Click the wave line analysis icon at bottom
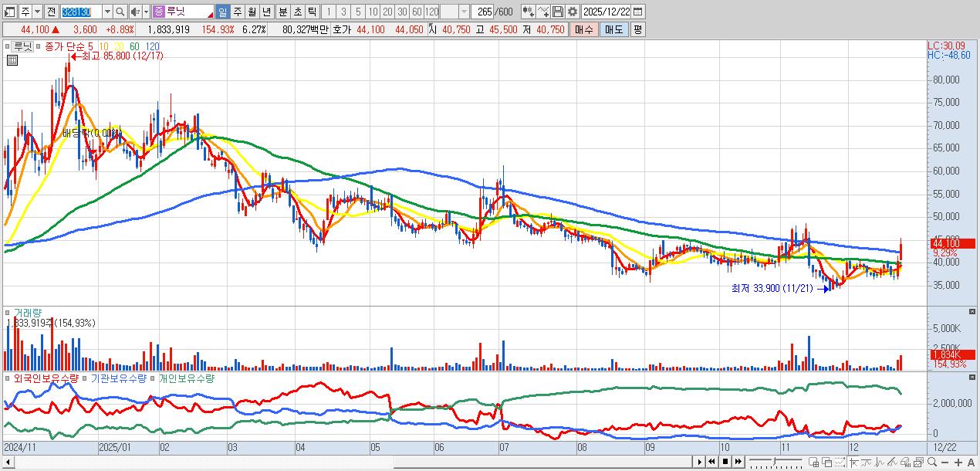Screen dimensions: 980x471 pos(880,463)
